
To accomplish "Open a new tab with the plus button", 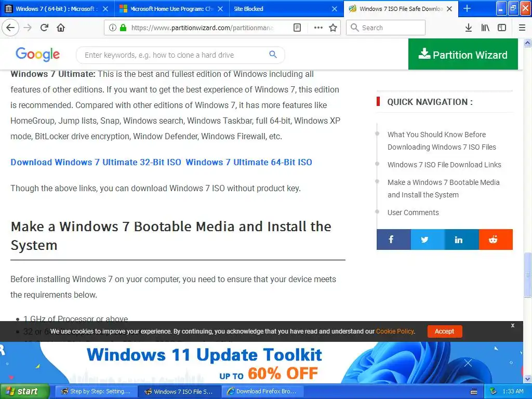I will (x=467, y=8).
